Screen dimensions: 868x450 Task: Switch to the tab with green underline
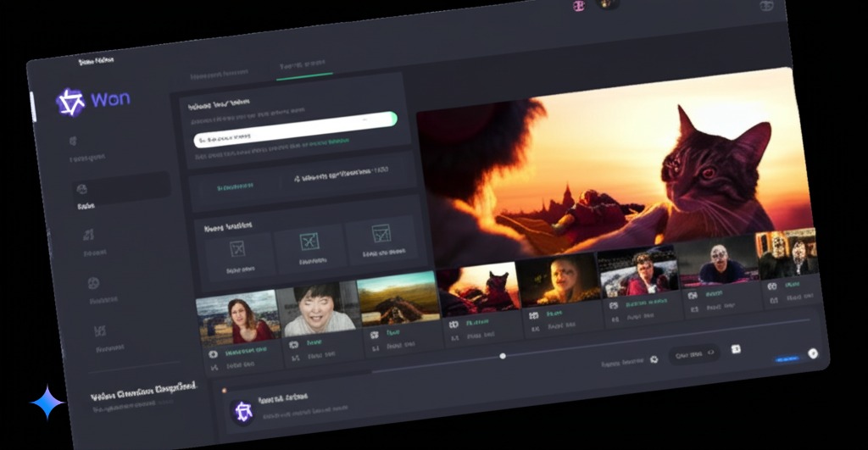(x=303, y=66)
